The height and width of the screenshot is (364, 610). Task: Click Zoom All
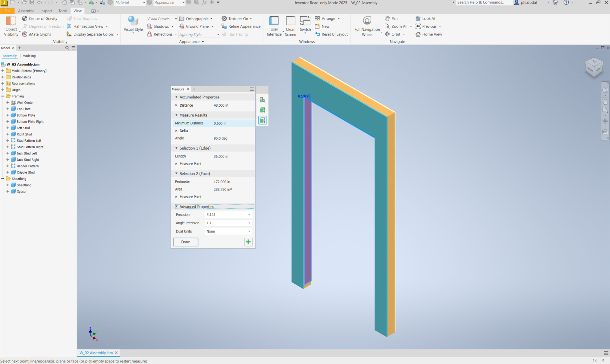[x=396, y=26]
